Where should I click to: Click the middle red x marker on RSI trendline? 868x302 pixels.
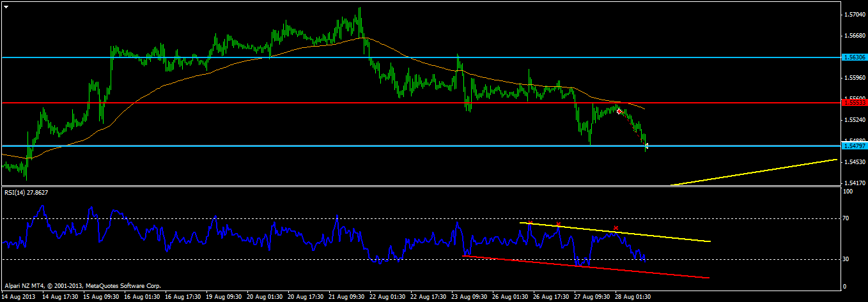click(558, 224)
